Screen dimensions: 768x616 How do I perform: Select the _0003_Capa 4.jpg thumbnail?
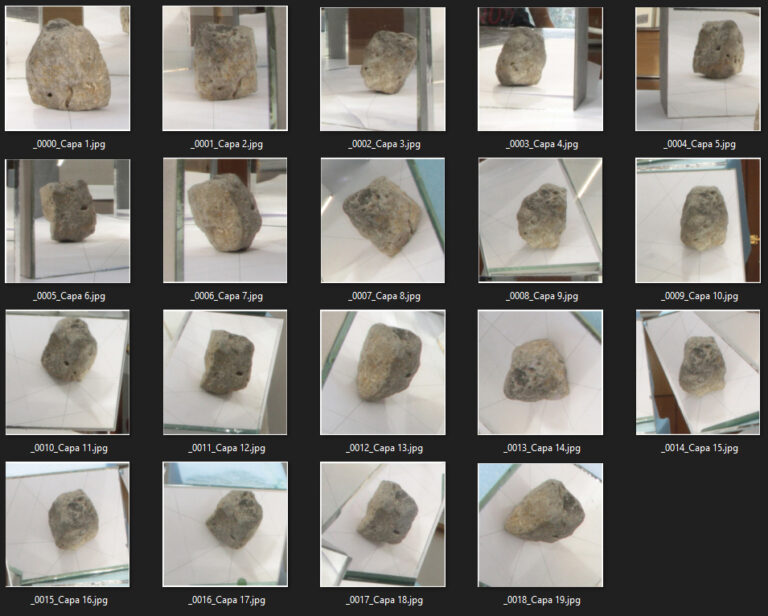541,69
